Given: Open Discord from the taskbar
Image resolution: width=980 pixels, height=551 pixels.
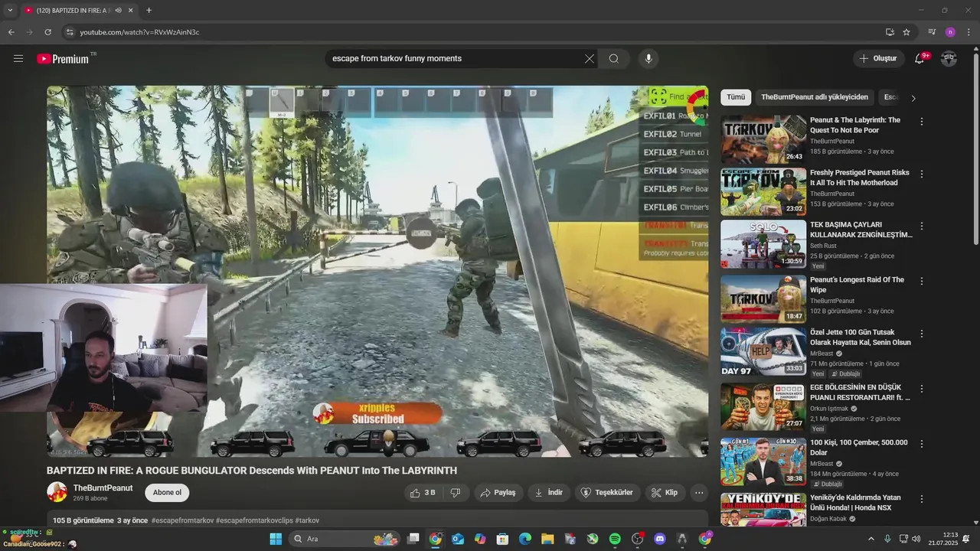Looking at the screenshot, I should click(660, 539).
